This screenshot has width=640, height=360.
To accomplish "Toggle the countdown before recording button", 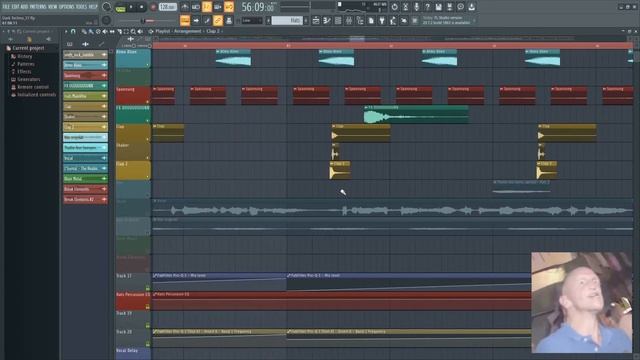I will click(x=207, y=7).
